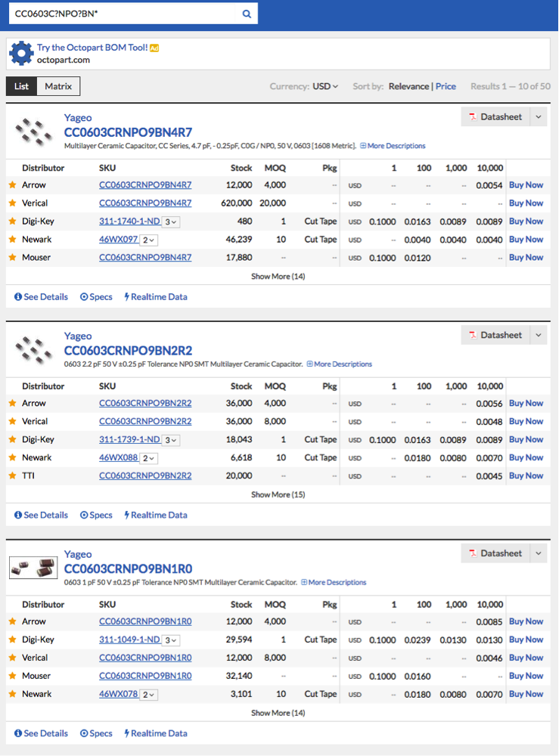This screenshot has height=756, width=559.
Task: Open Specs for CC0603CRNPO9BN4R7
Action: tap(96, 297)
